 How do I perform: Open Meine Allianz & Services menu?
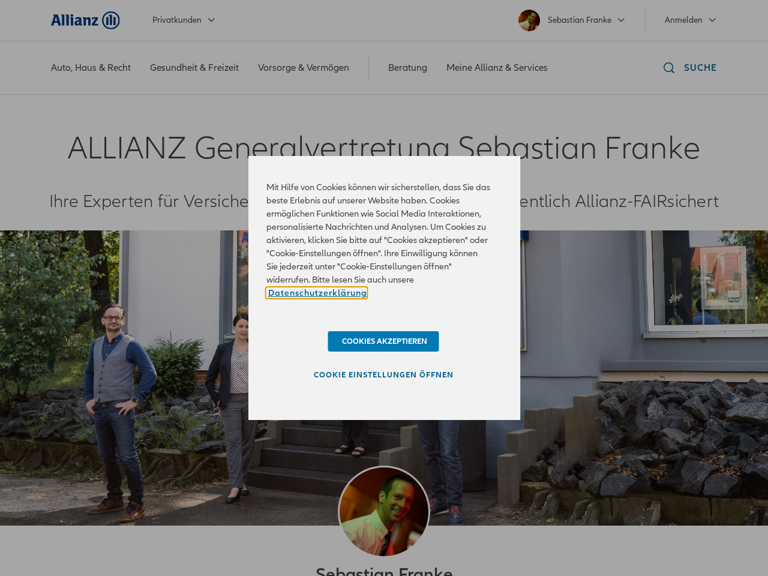click(497, 68)
